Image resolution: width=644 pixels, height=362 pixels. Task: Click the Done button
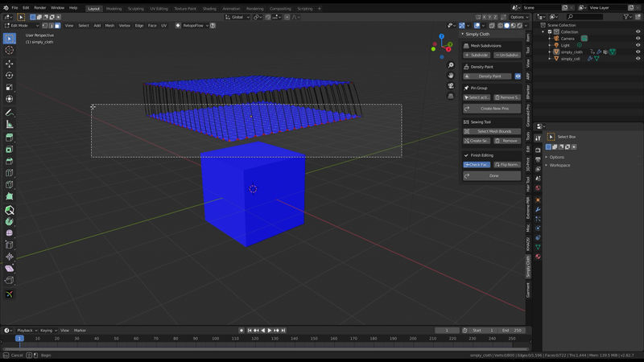point(492,175)
